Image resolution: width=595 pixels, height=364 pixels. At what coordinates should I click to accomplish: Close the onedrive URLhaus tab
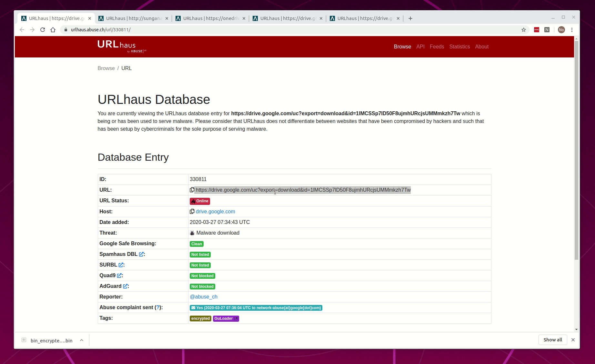click(x=244, y=18)
